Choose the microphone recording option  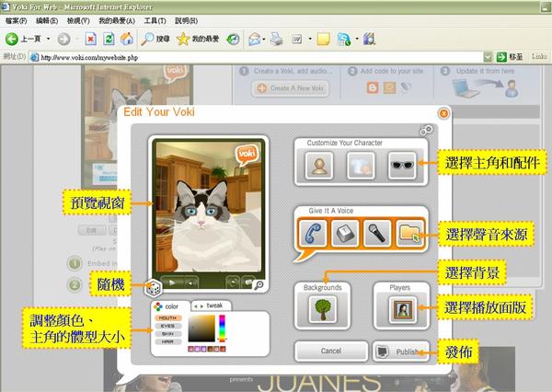(377, 233)
